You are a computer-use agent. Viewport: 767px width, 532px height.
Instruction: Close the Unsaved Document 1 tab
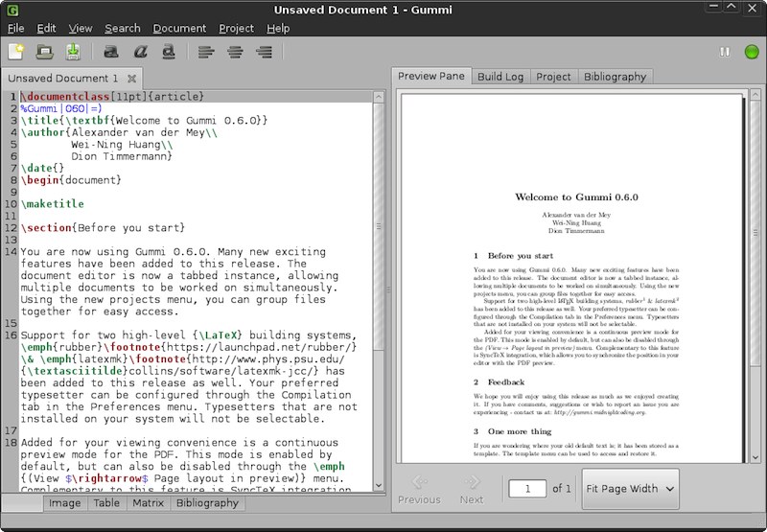[x=131, y=79]
